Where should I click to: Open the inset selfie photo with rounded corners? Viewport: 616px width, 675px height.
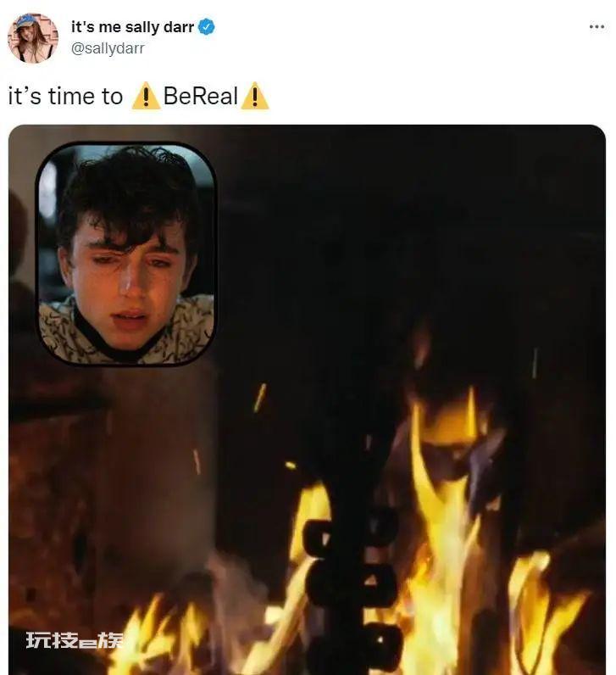126,254
